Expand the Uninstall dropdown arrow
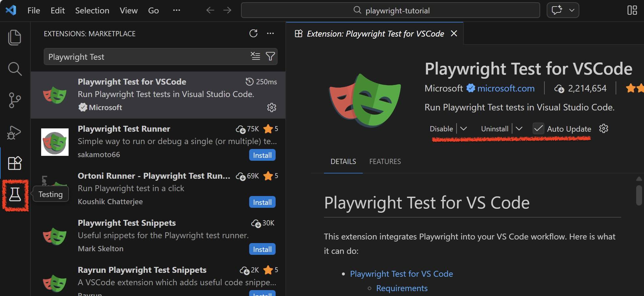 pos(519,128)
